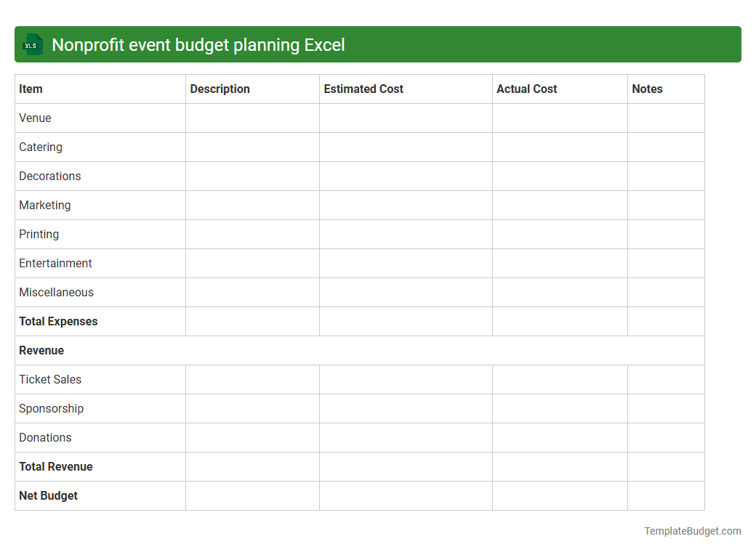Click the Description column header
Screen dimensions: 756x552
(x=220, y=89)
